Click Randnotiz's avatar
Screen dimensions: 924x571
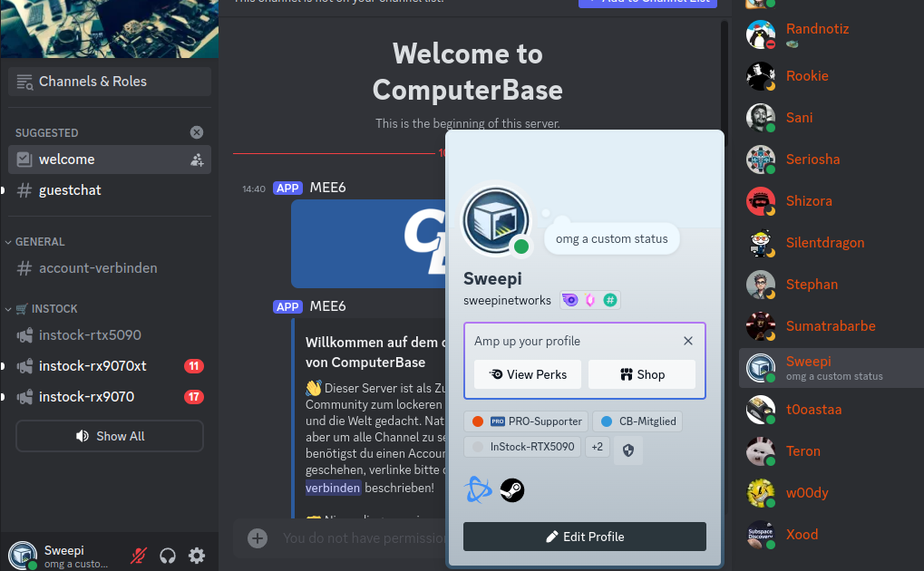(760, 34)
